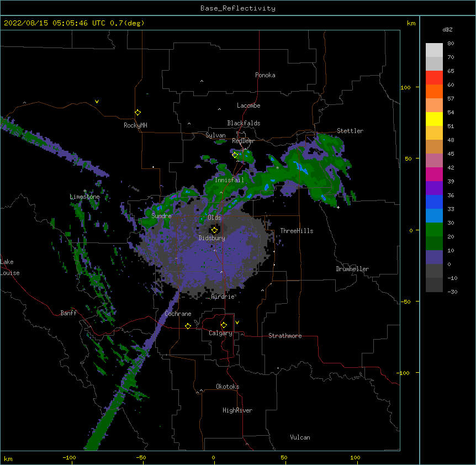The width and height of the screenshot is (476, 465).
Task: Click the Lake Louise label
Action: click(x=9, y=267)
